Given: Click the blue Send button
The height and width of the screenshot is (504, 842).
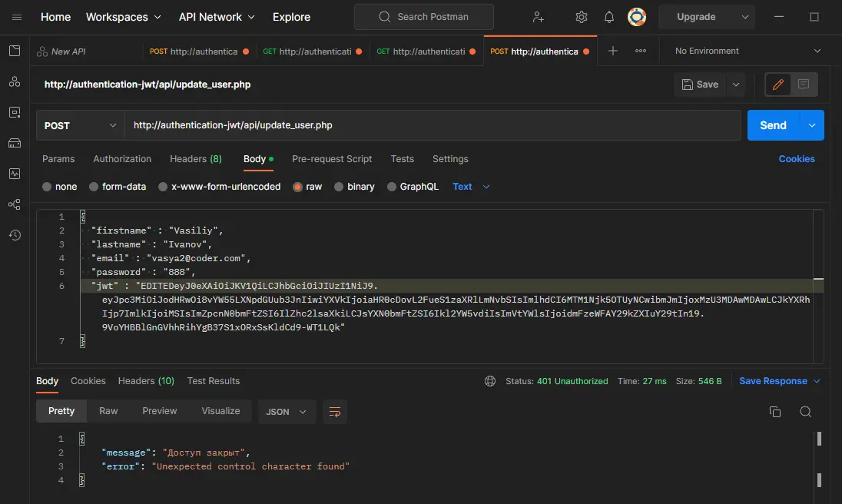Looking at the screenshot, I should click(773, 125).
